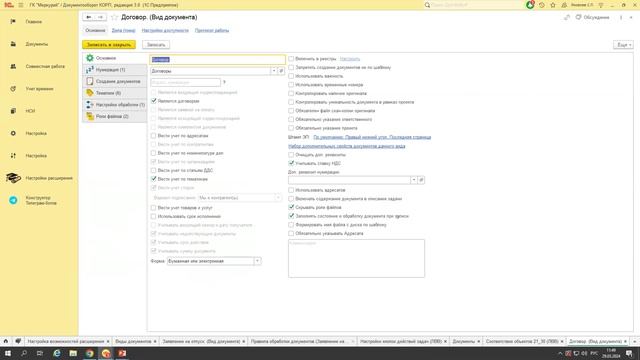Open the Договоры group open-reference button
Viewport: 640px width, 360px height.
[281, 71]
